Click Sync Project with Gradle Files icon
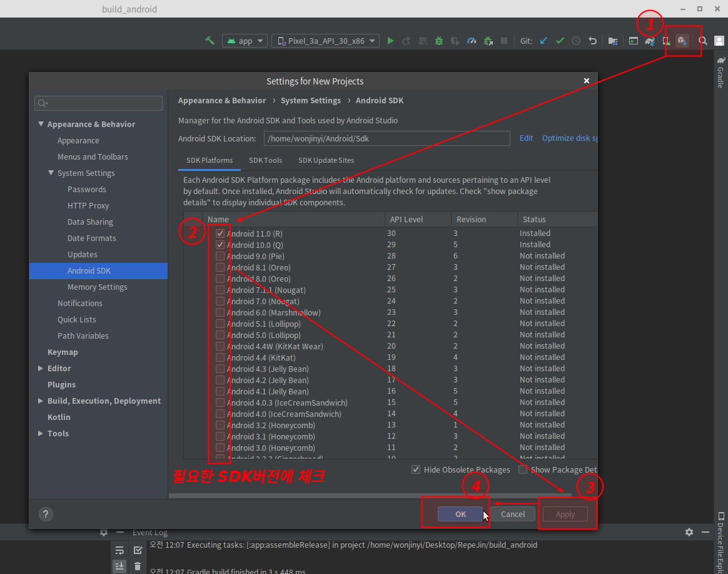This screenshot has width=728, height=574. point(650,41)
